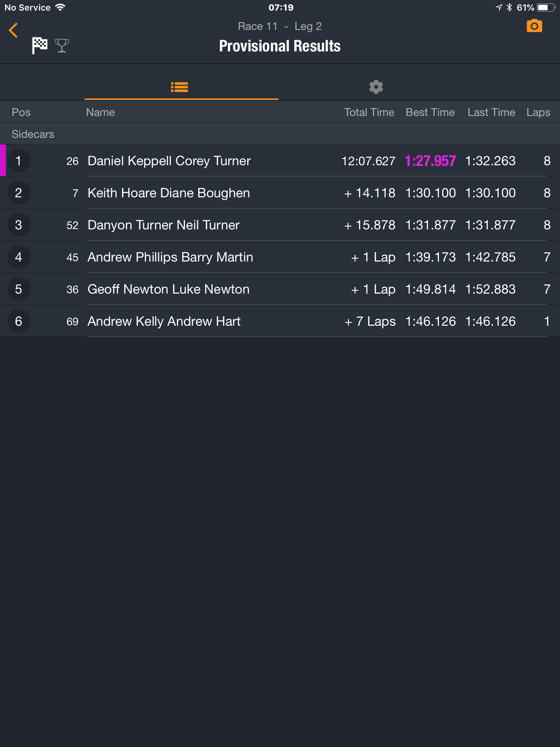
Task: Tap the highlighted best time 1:27.957
Action: coord(430,161)
